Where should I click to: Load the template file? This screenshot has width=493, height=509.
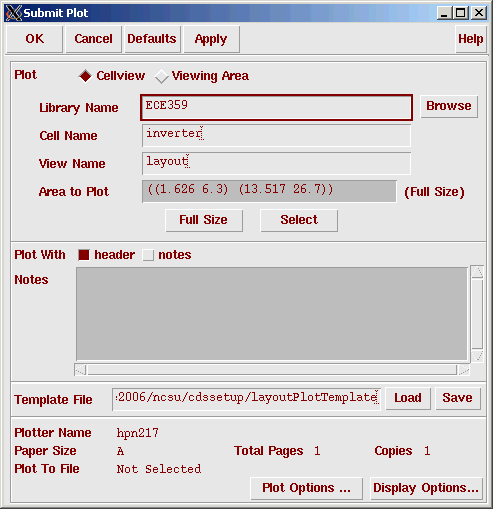pyautogui.click(x=408, y=398)
